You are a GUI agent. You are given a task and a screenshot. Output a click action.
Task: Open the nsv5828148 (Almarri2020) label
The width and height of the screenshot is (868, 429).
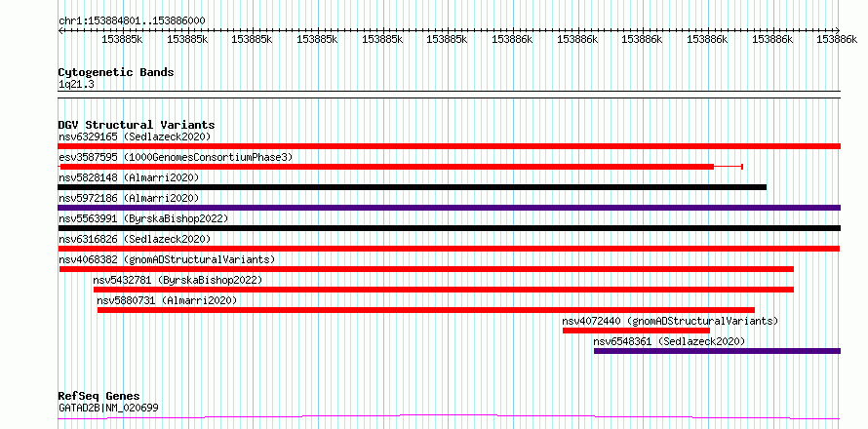point(129,177)
